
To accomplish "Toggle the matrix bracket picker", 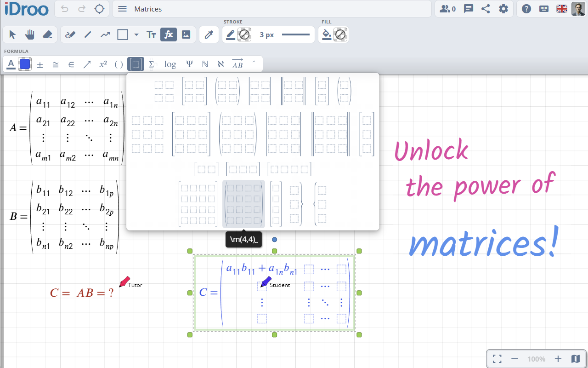I will tap(135, 63).
